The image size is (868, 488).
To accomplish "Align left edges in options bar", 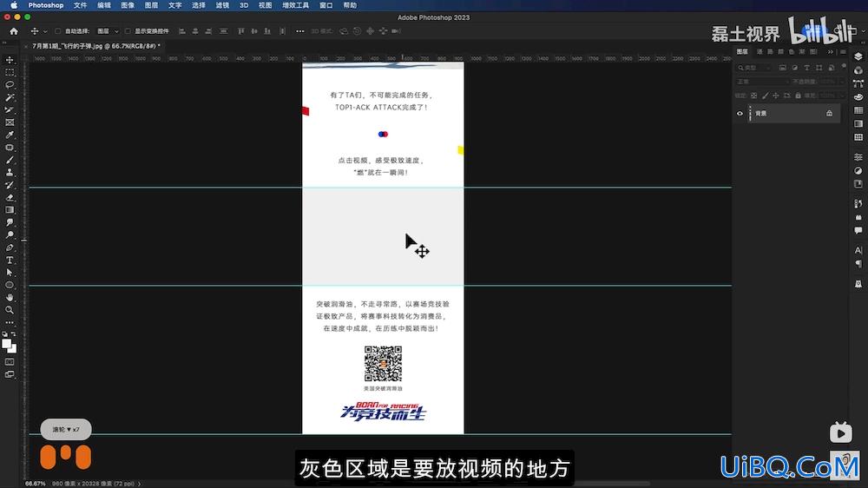I will coord(182,31).
